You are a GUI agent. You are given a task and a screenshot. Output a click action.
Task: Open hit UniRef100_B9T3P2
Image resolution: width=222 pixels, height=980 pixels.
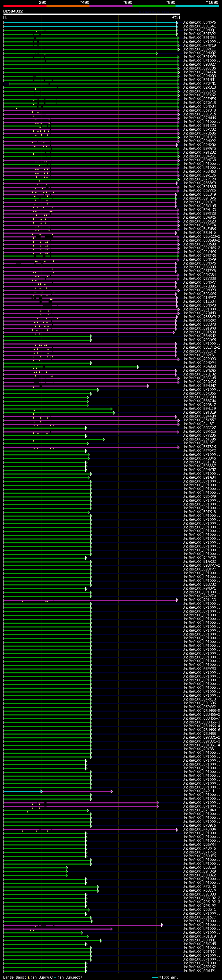click(199, 34)
